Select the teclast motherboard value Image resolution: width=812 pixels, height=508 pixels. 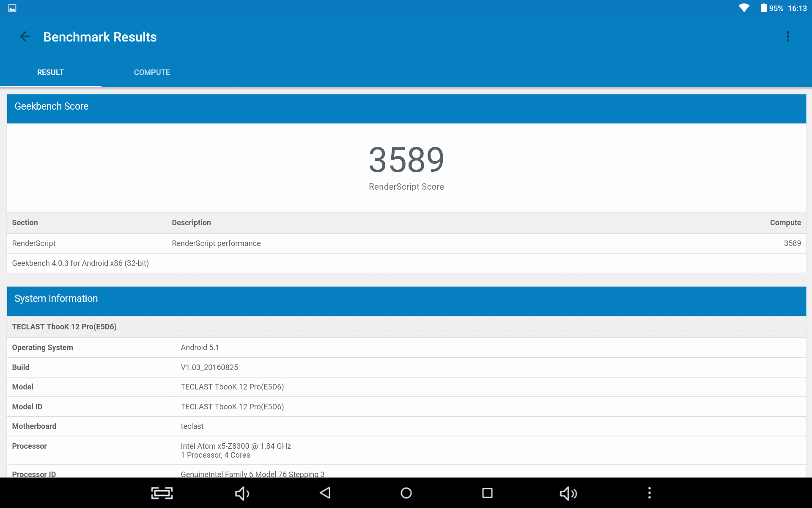click(192, 426)
